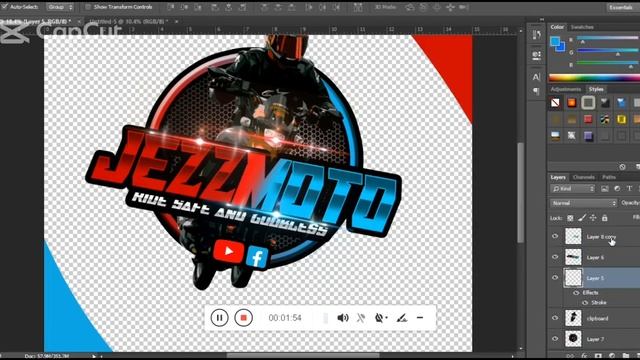Click the foreground color swatch in Color panel
Image resolution: width=640 pixels, height=360 pixels.
click(x=555, y=41)
